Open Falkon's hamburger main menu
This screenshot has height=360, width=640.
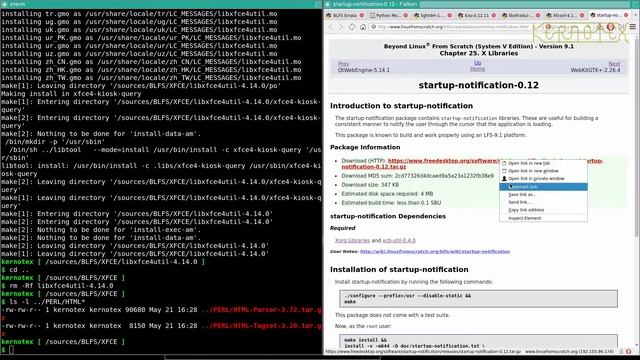pos(633,27)
